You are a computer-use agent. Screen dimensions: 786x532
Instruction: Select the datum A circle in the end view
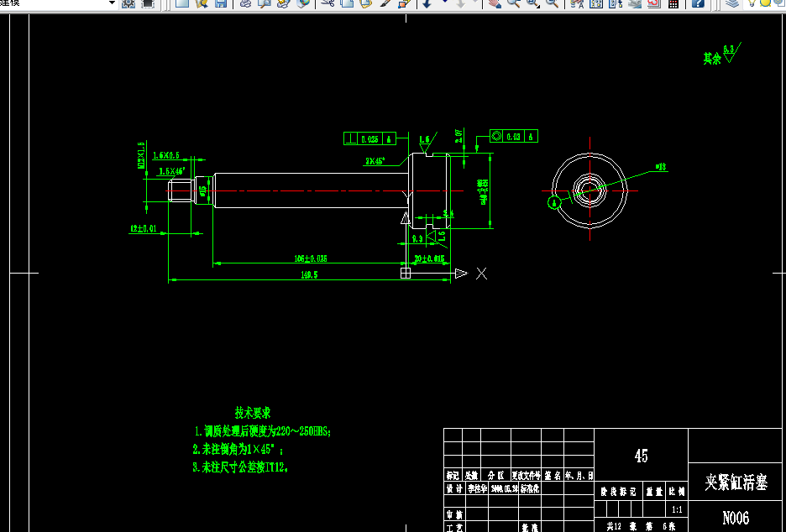pyautogui.click(x=554, y=203)
